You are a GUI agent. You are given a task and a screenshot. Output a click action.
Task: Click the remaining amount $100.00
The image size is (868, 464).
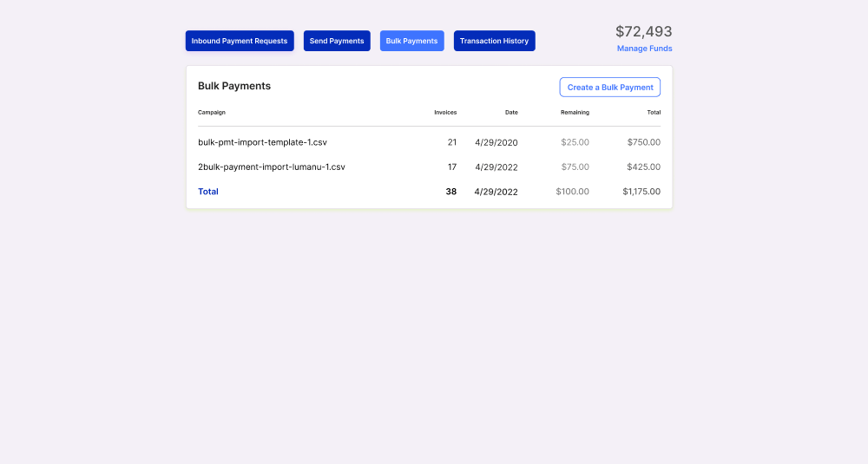572,192
